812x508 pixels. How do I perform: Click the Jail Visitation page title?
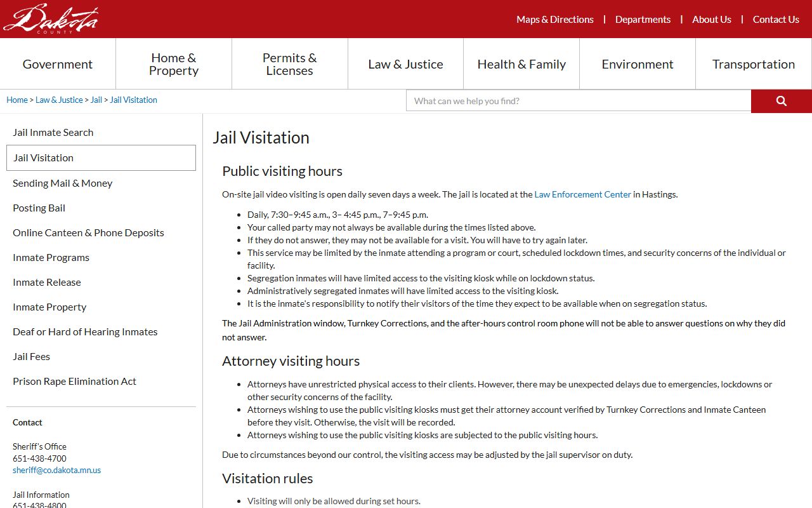click(261, 137)
